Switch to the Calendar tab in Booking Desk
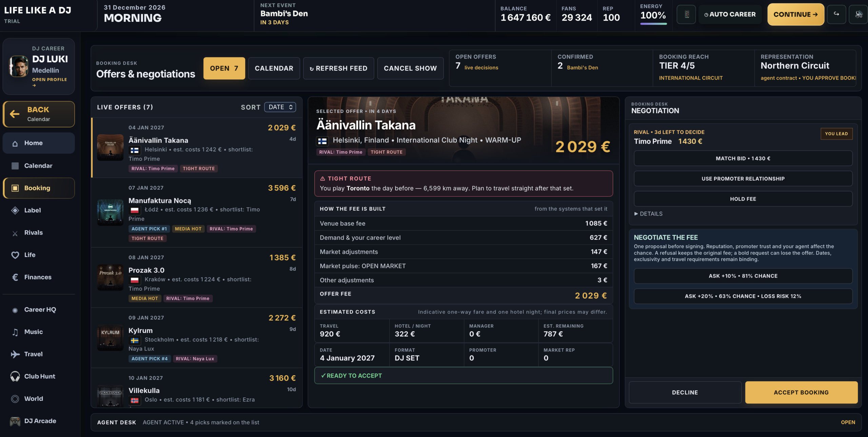Image resolution: width=868 pixels, height=437 pixels. pos(274,68)
